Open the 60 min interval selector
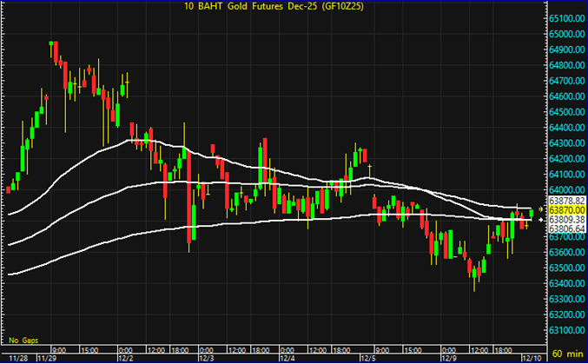Image resolution: width=588 pixels, height=364 pixels. coord(568,356)
